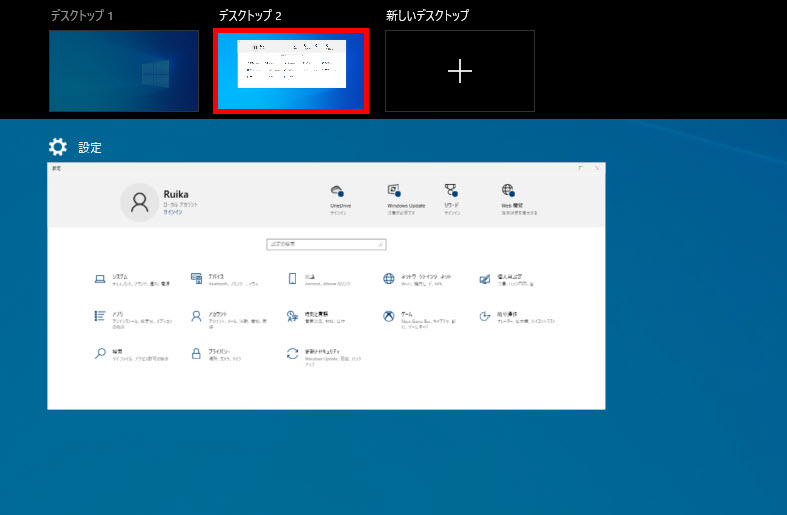Click the Web 閲覧 globe icon

508,192
